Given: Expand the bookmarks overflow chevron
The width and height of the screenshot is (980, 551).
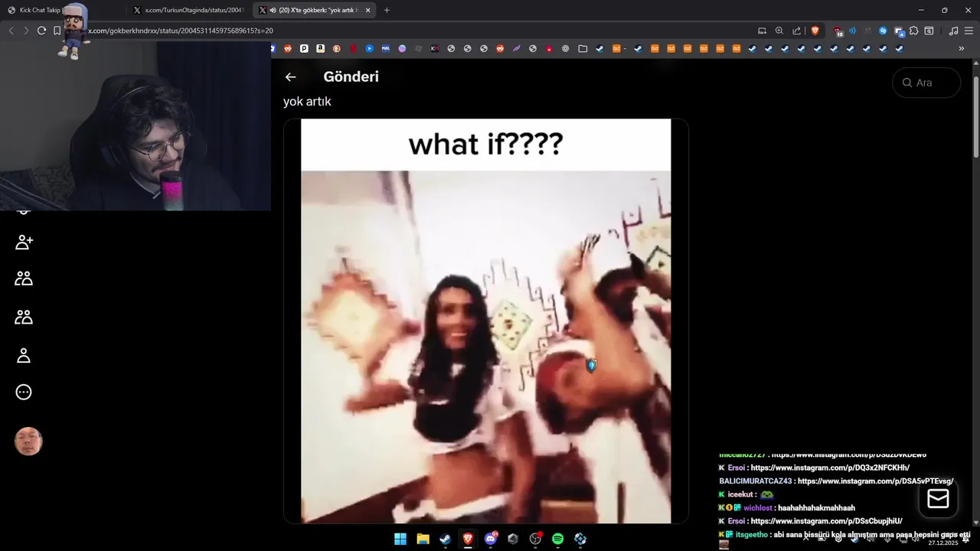Looking at the screenshot, I should 962,48.
